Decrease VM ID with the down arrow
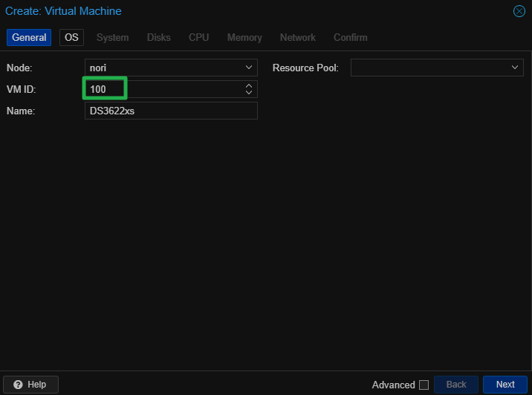532x395 pixels. [x=249, y=93]
